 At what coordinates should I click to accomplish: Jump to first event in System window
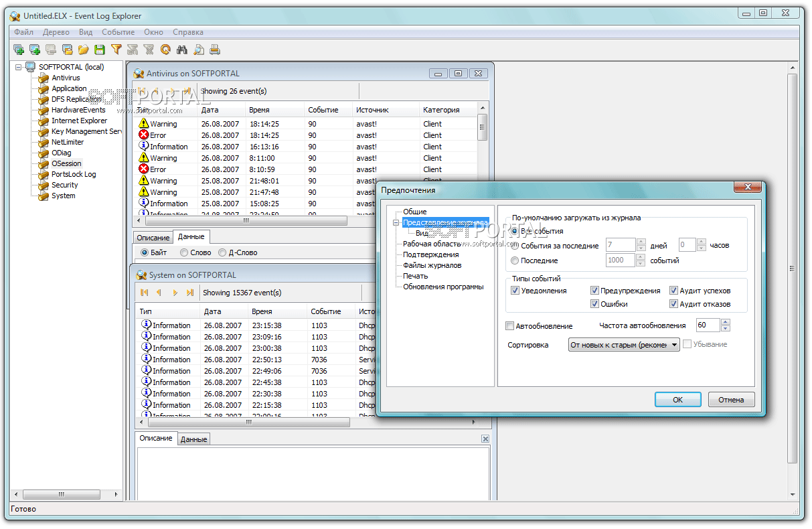[144, 293]
